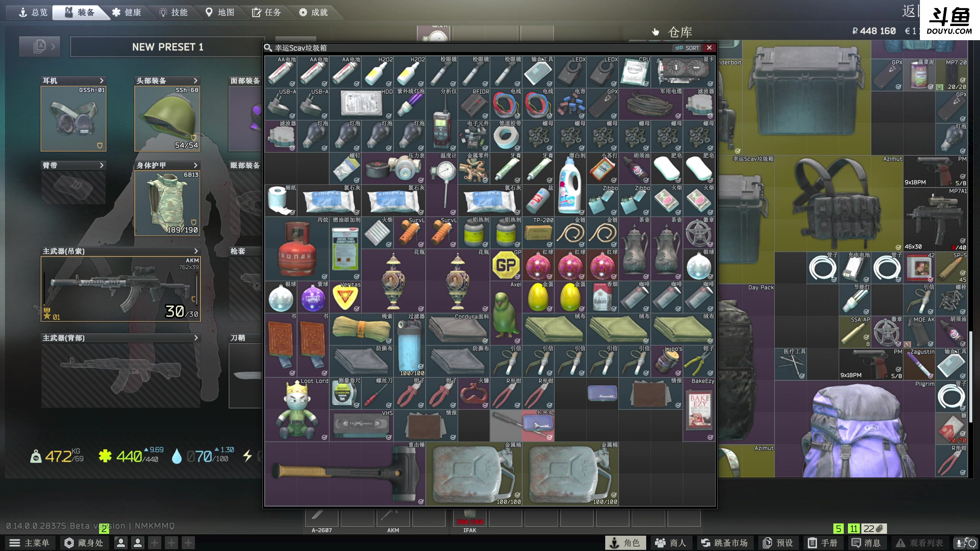Expand the 臂带 armband slot arrow
The height and width of the screenshot is (551, 980).
[101, 165]
